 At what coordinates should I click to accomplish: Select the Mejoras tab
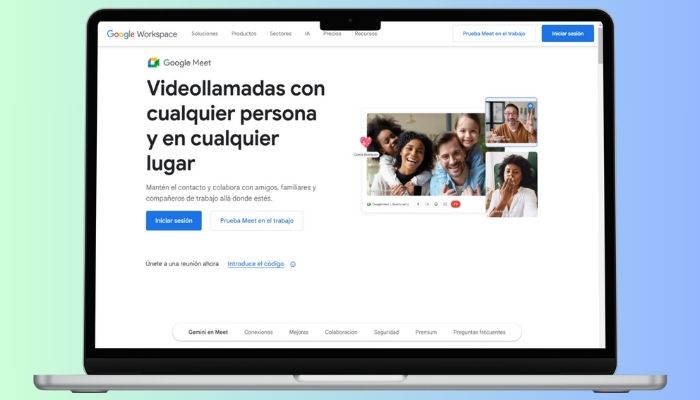(x=299, y=332)
